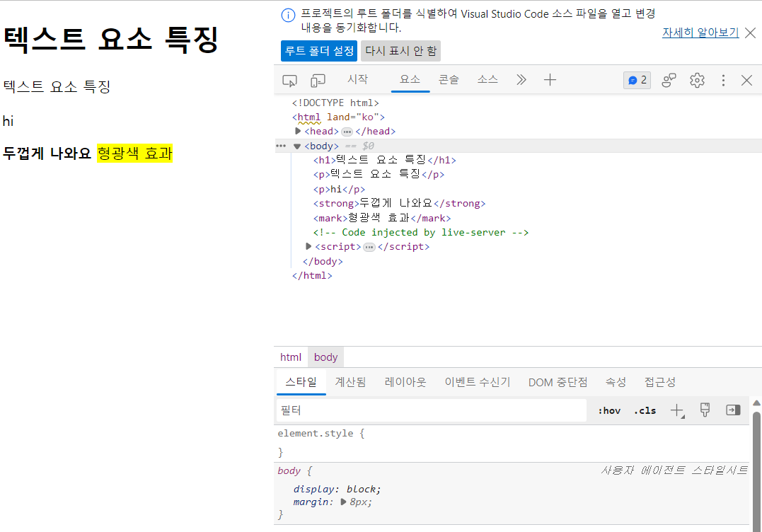This screenshot has height=532, width=762.
Task: Select the closing /html tag line
Action: (312, 275)
